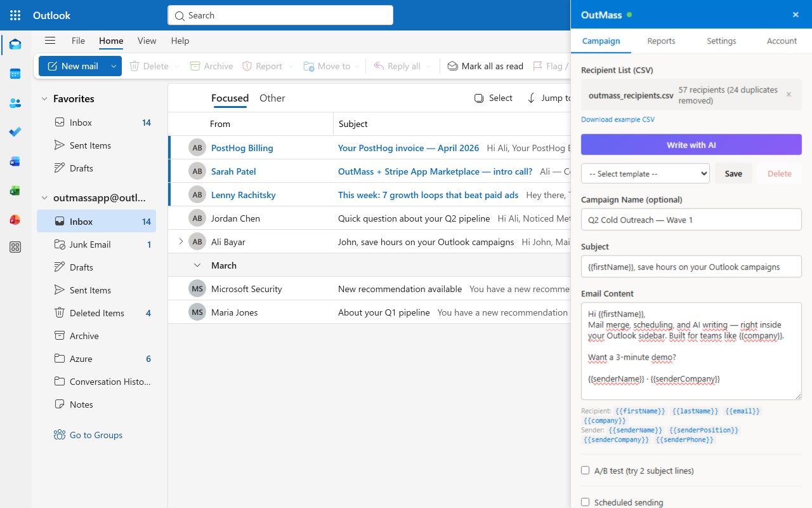The width and height of the screenshot is (812, 508).
Task: Expand the Ali Bayar conversation thread
Action: pos(181,241)
